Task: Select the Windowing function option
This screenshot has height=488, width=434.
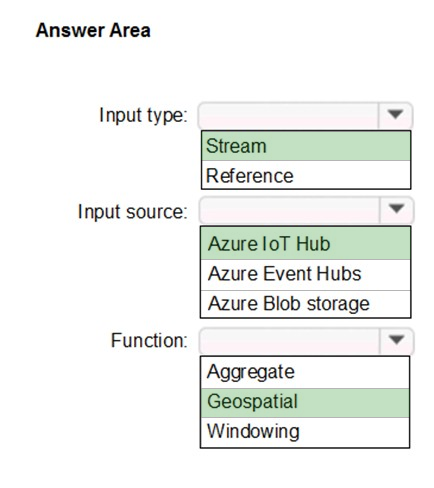Action: tap(305, 432)
